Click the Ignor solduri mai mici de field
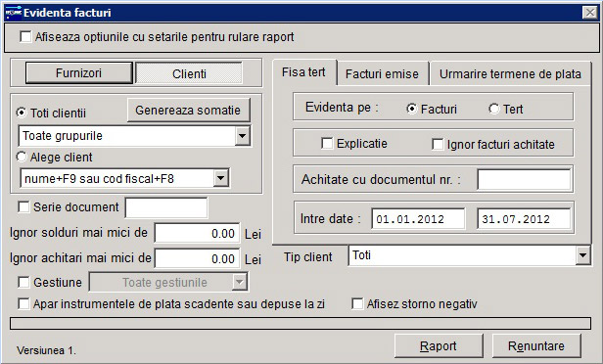This screenshot has width=603, height=364. point(197,233)
